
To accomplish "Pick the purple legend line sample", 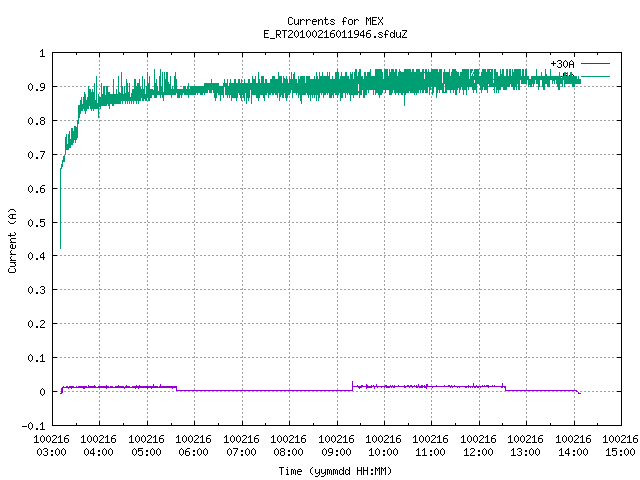I will pos(595,64).
